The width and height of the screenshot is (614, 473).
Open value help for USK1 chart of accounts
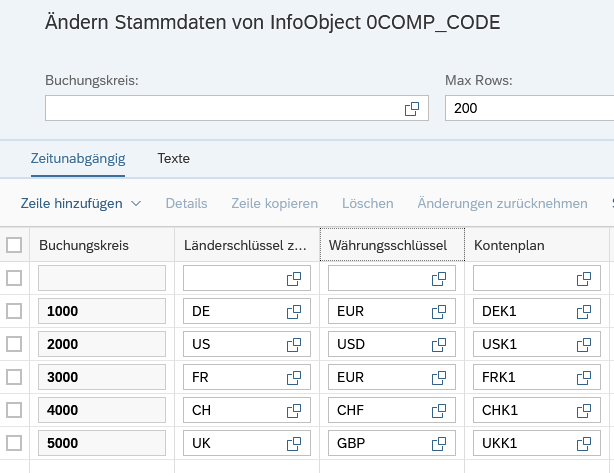tap(584, 345)
